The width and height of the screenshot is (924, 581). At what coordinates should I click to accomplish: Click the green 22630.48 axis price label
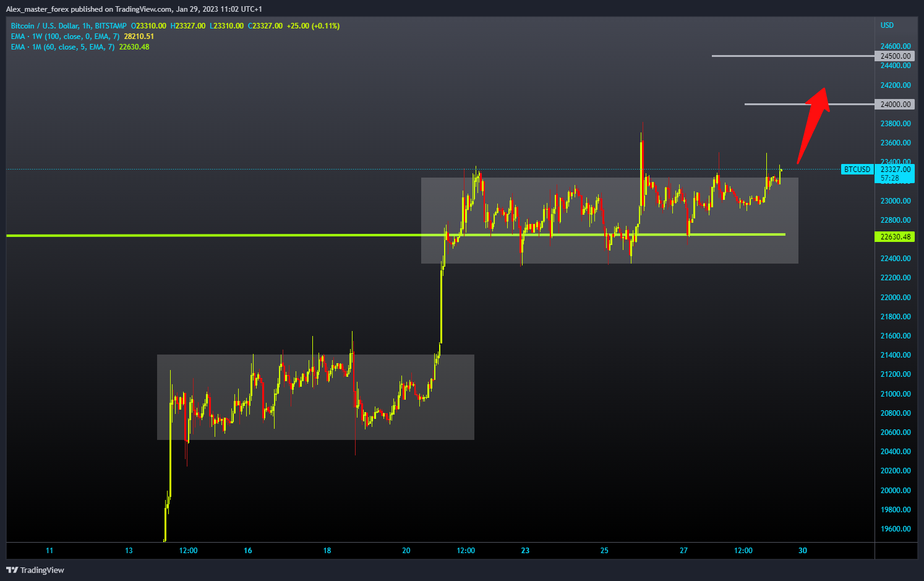pyautogui.click(x=894, y=236)
